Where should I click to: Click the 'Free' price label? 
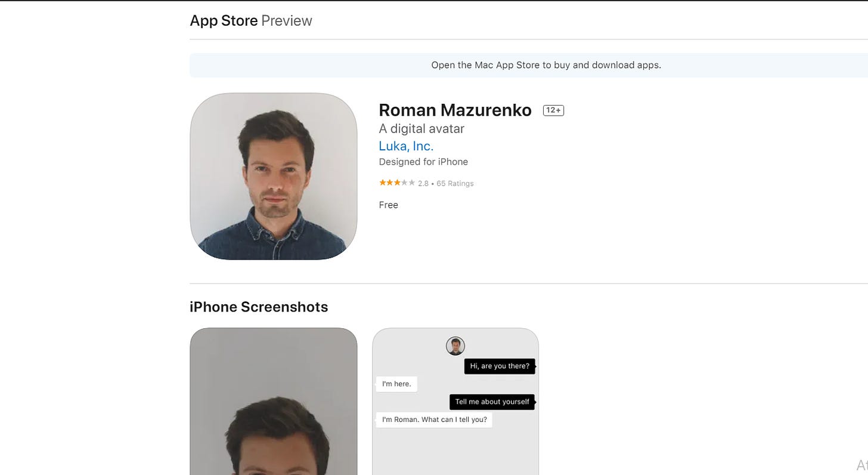coord(388,205)
